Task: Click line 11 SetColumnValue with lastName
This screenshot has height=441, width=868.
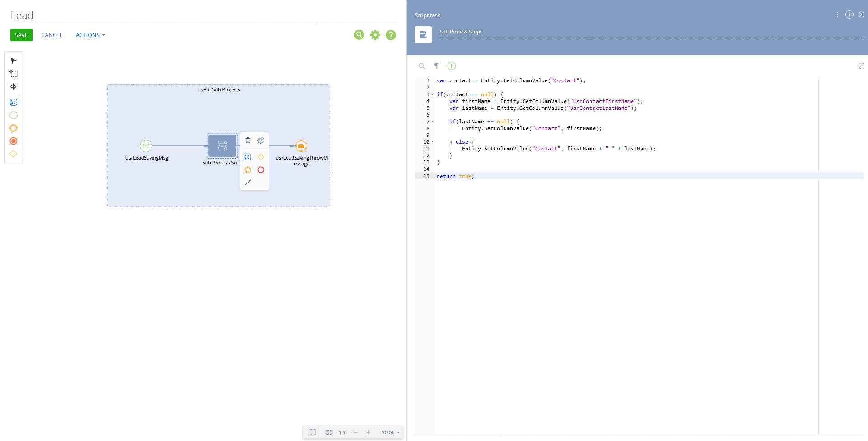Action: [558, 149]
